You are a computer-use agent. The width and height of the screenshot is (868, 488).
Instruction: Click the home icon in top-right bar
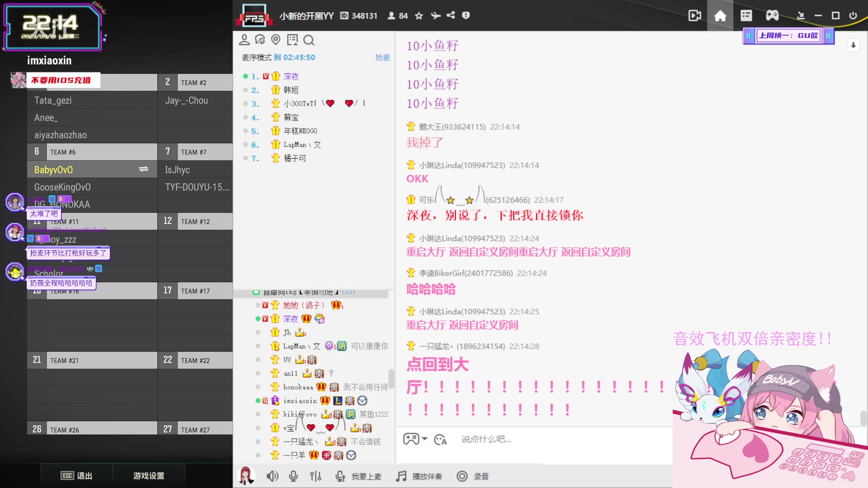(x=721, y=16)
